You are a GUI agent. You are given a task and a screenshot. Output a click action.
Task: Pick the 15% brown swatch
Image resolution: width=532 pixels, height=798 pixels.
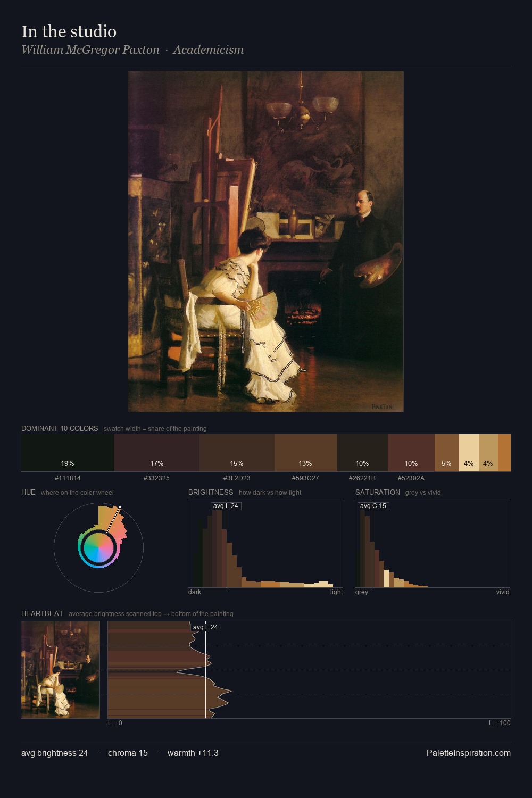(237, 453)
